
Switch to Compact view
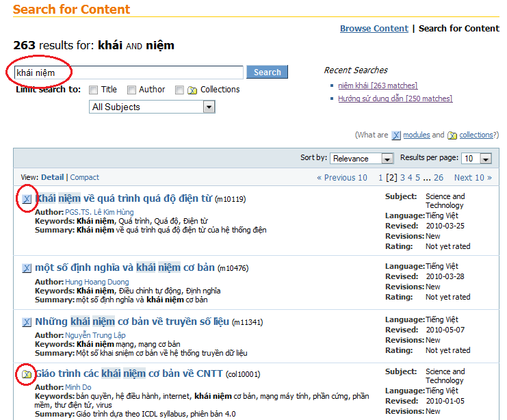coord(85,177)
